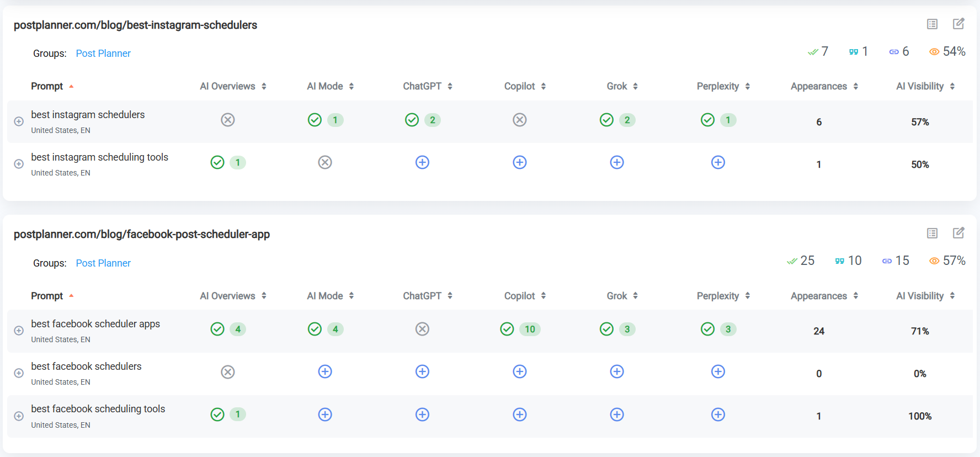This screenshot has height=457, width=980.
Task: Click edit icon on best-instagram-schedulers page card
Action: click(958, 24)
